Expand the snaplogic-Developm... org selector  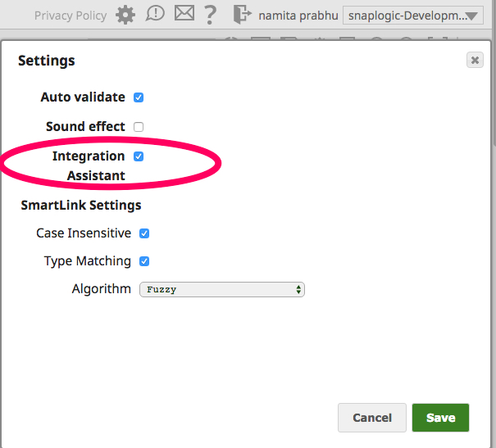click(413, 16)
